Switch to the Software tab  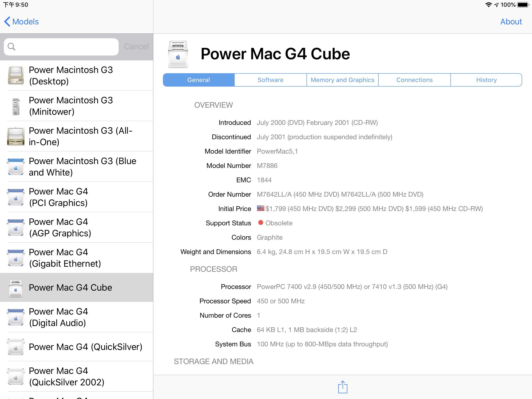pyautogui.click(x=270, y=80)
